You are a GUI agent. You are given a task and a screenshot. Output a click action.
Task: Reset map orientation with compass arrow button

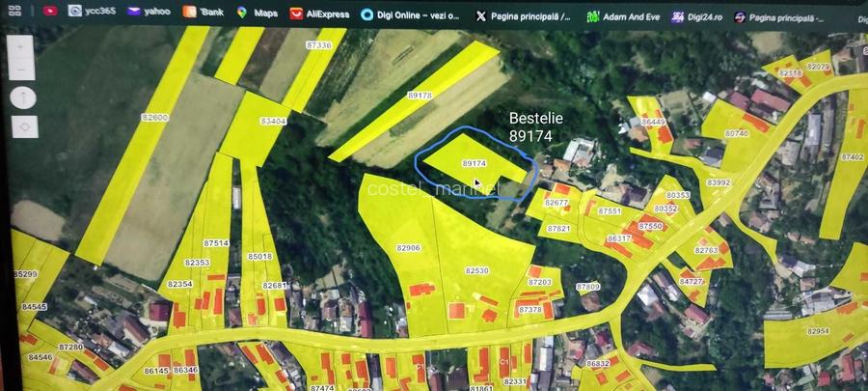(x=23, y=98)
